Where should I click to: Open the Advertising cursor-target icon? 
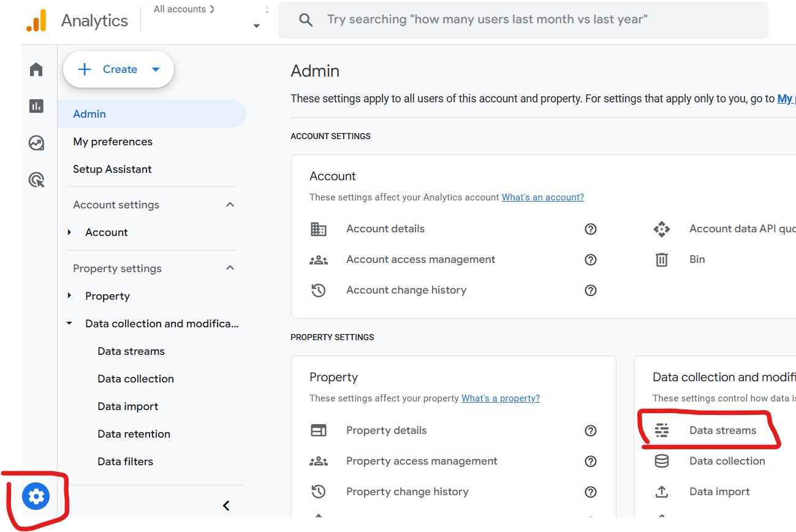[x=36, y=180]
